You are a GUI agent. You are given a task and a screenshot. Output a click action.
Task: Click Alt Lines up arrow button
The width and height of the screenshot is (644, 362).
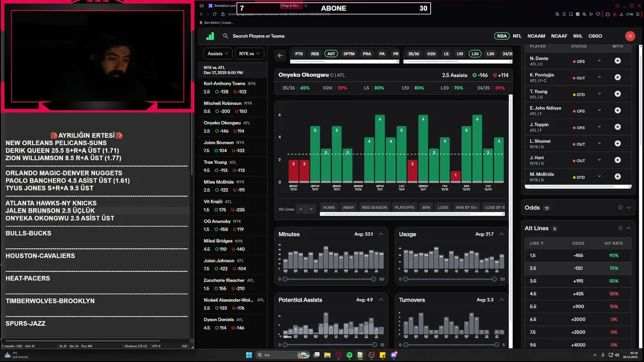(x=301, y=209)
